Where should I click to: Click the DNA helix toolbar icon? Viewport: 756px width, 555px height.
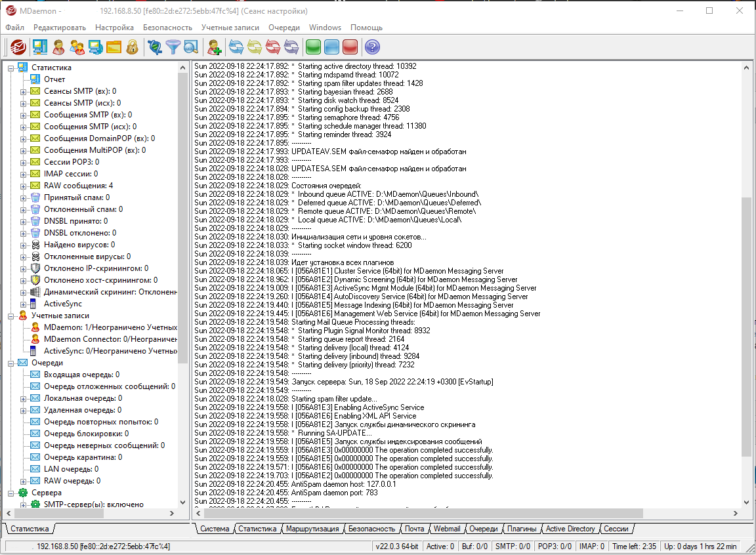pos(155,47)
